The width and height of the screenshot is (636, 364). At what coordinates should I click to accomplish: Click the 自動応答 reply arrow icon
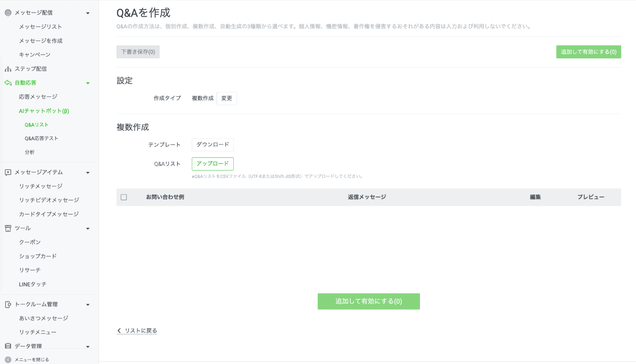pyautogui.click(x=7, y=83)
